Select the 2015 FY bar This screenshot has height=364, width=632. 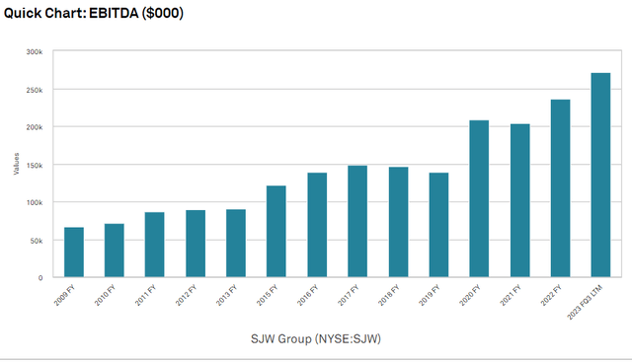click(x=276, y=231)
